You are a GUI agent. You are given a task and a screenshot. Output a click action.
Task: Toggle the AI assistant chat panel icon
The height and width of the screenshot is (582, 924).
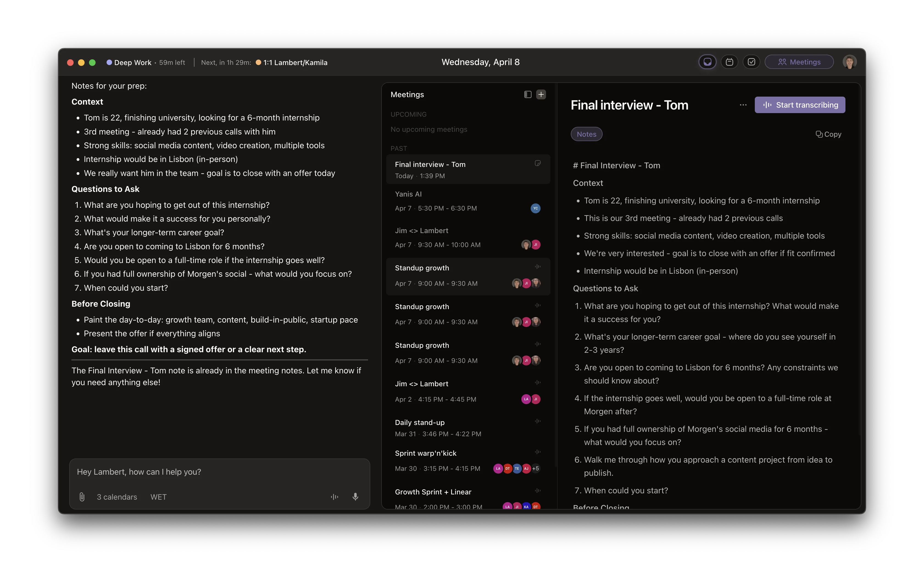point(707,62)
